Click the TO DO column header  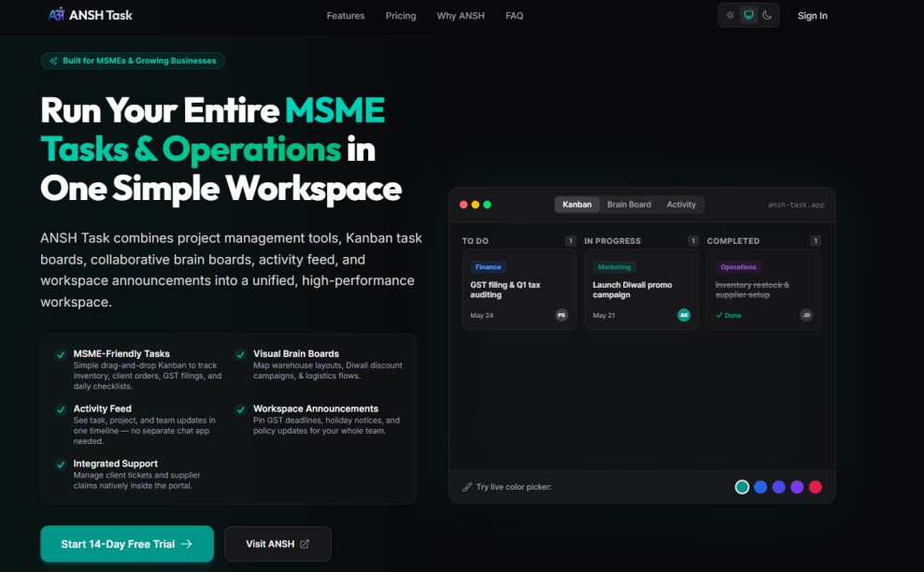pos(475,241)
